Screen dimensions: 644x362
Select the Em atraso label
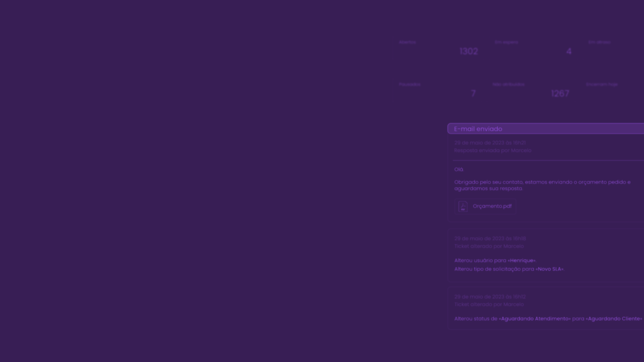(x=599, y=42)
